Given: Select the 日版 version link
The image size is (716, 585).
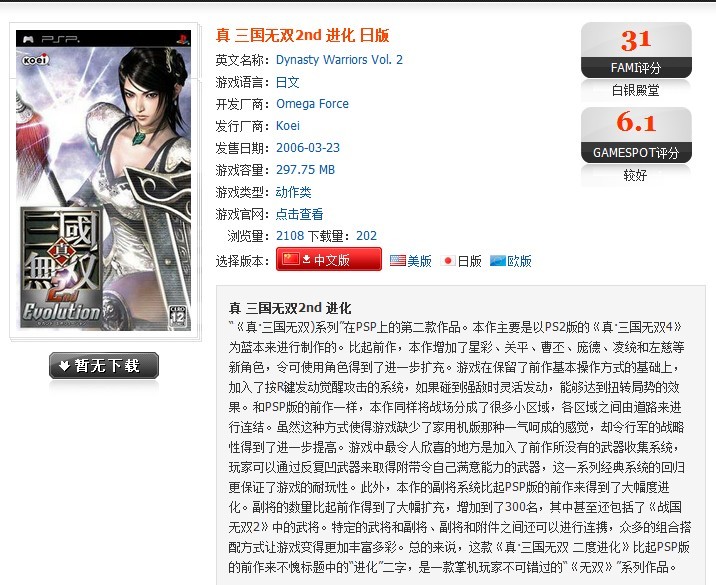Looking at the screenshot, I should click(x=469, y=261).
